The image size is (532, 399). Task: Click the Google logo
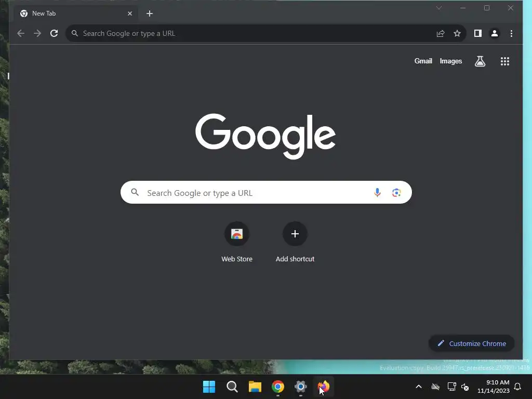[x=265, y=136]
